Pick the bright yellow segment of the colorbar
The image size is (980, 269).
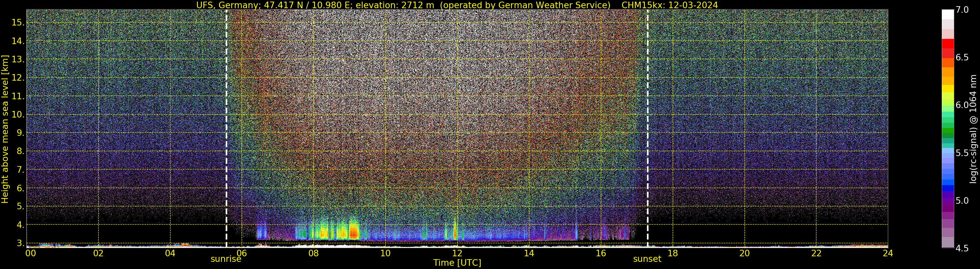[948, 88]
